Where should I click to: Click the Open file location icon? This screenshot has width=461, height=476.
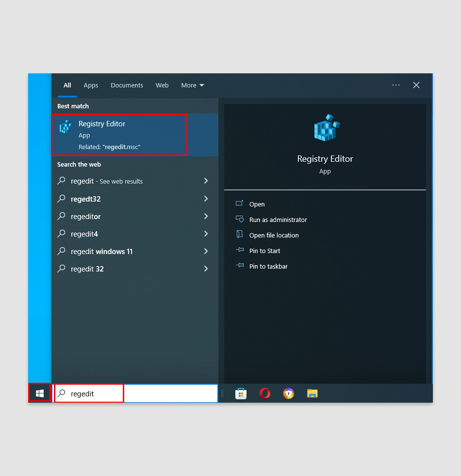point(240,234)
